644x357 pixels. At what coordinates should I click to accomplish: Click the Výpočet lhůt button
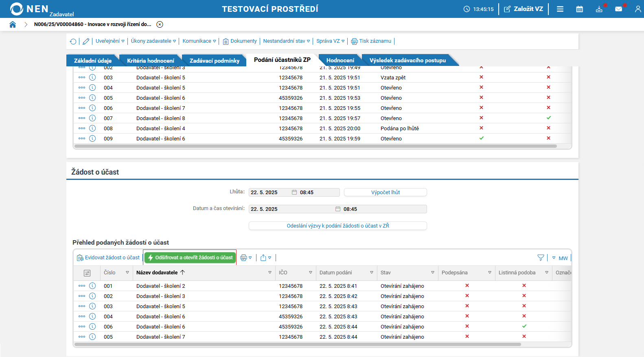[385, 192]
